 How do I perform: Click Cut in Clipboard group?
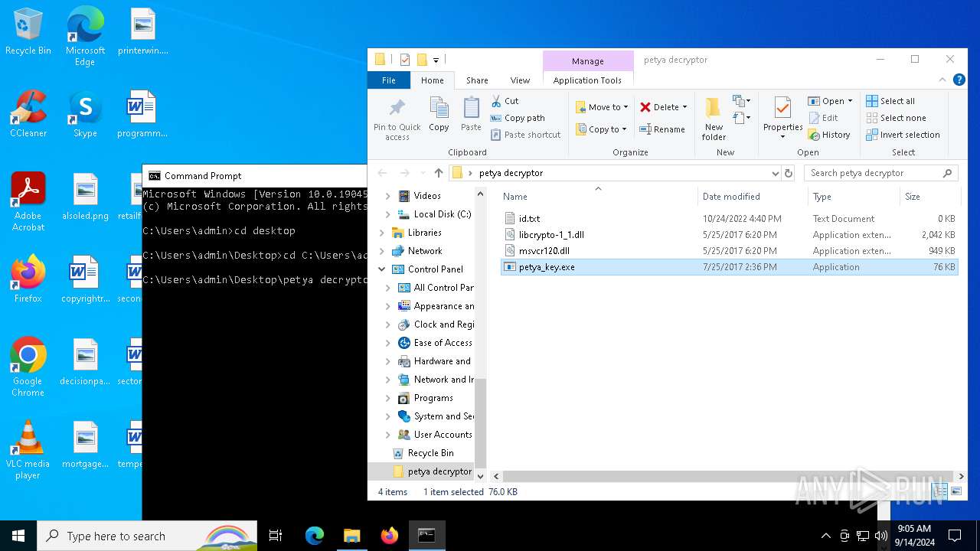pyautogui.click(x=505, y=101)
